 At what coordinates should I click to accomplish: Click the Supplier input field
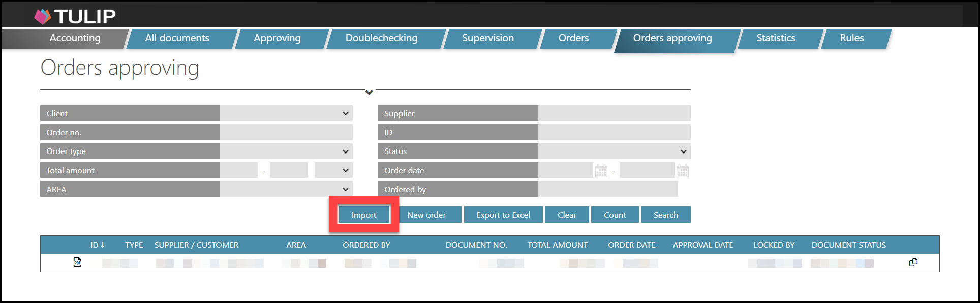click(x=614, y=113)
